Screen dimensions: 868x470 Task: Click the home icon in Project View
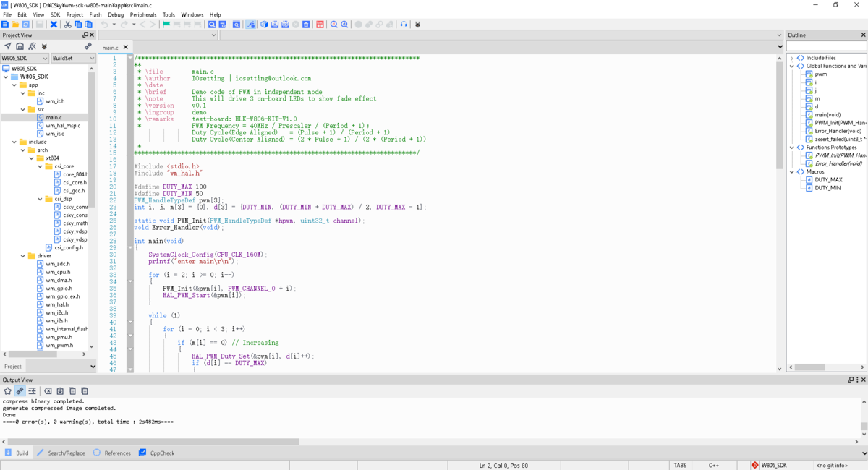click(20, 46)
